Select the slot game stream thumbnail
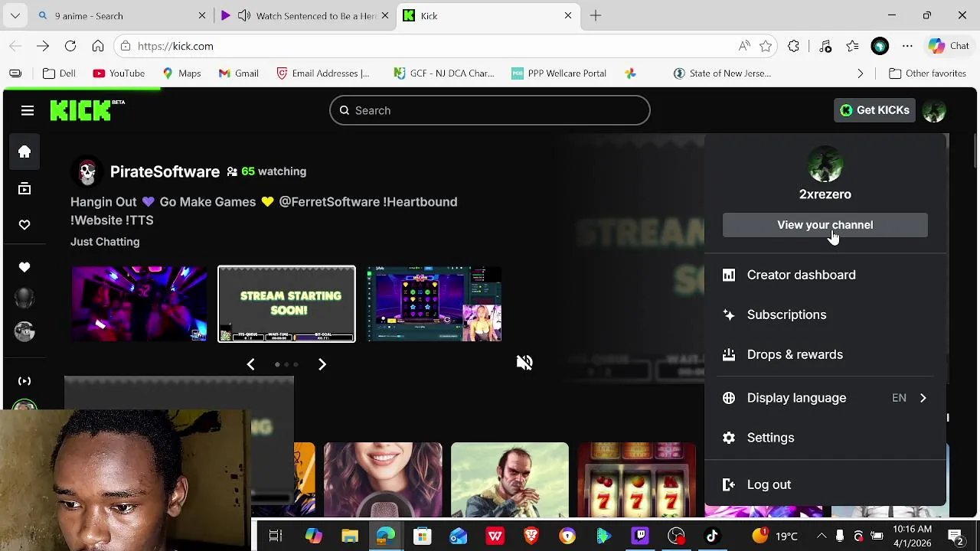 [x=434, y=304]
